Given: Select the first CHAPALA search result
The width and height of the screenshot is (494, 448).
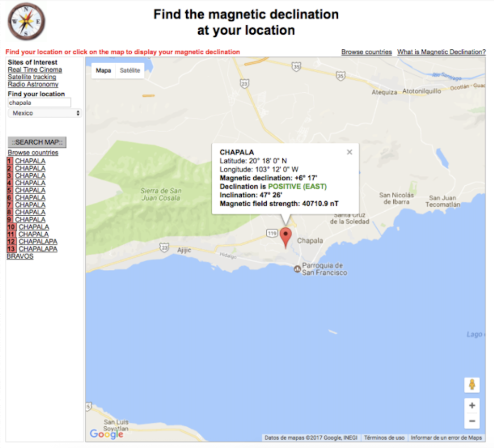Looking at the screenshot, I should click(x=30, y=161).
